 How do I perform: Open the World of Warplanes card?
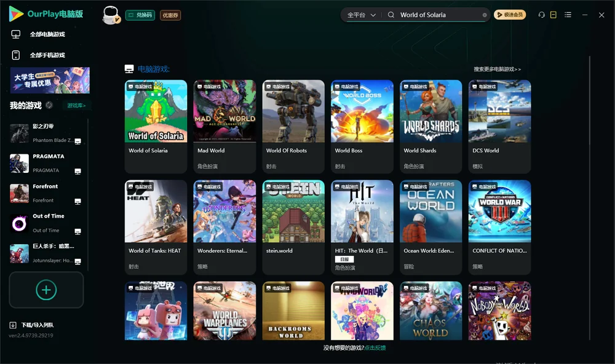pyautogui.click(x=224, y=311)
